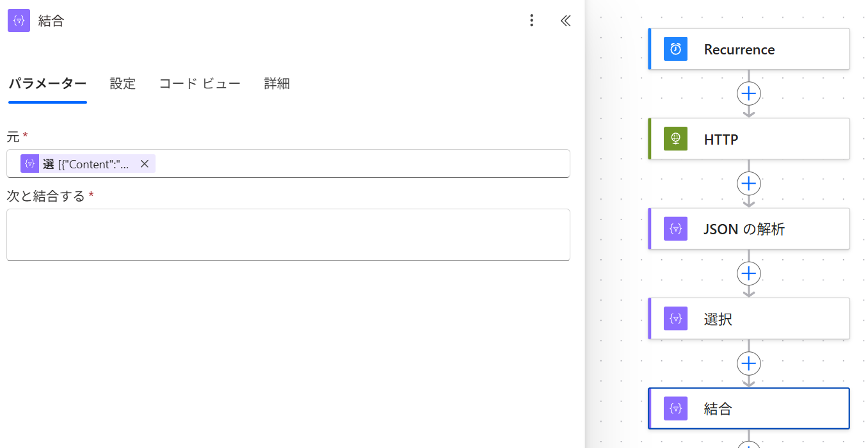The width and height of the screenshot is (868, 448).
Task: Insert action between 選択 and 結合
Action: click(748, 364)
